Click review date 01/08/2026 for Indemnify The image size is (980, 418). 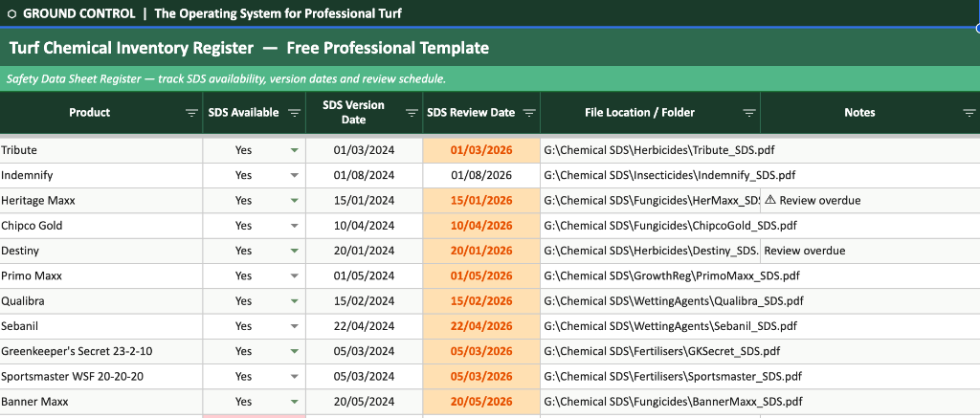pos(481,176)
